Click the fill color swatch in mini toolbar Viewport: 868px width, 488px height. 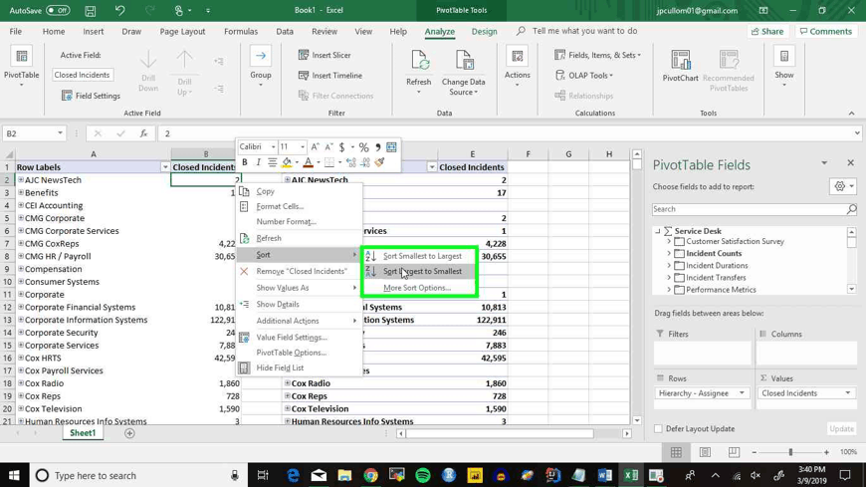point(287,162)
